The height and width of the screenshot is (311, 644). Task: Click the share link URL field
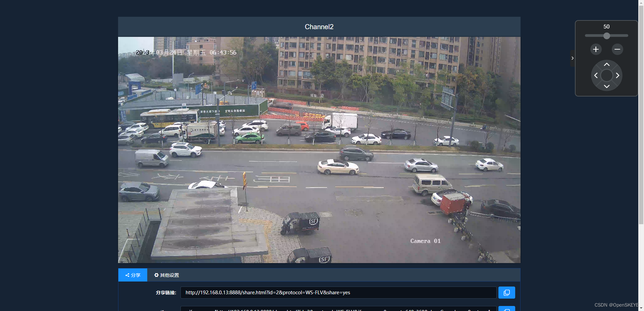coord(338,293)
